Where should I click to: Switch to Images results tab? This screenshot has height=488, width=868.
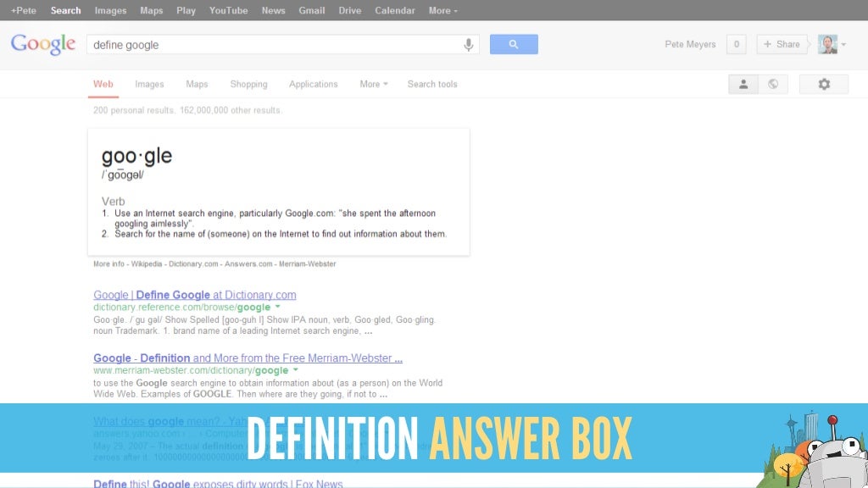point(149,84)
